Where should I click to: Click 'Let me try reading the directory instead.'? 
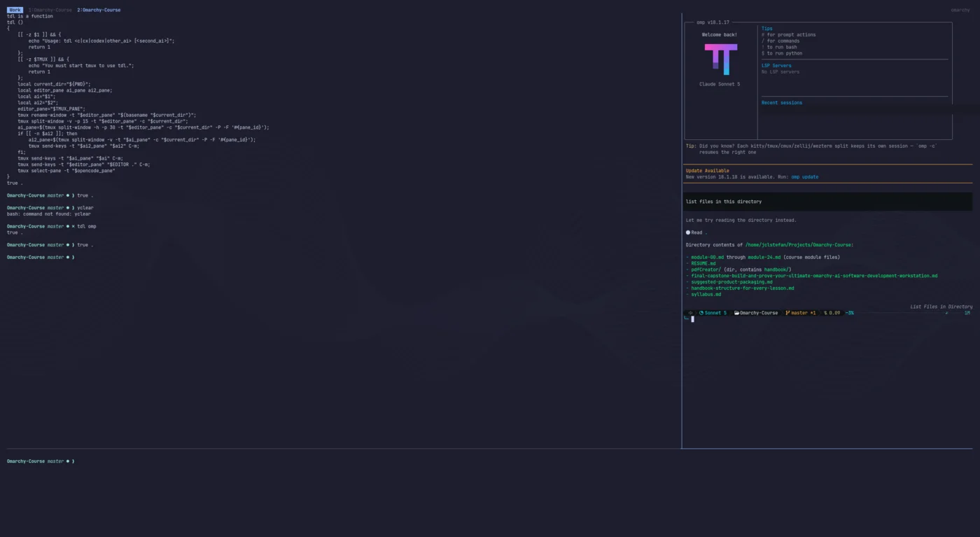741,220
